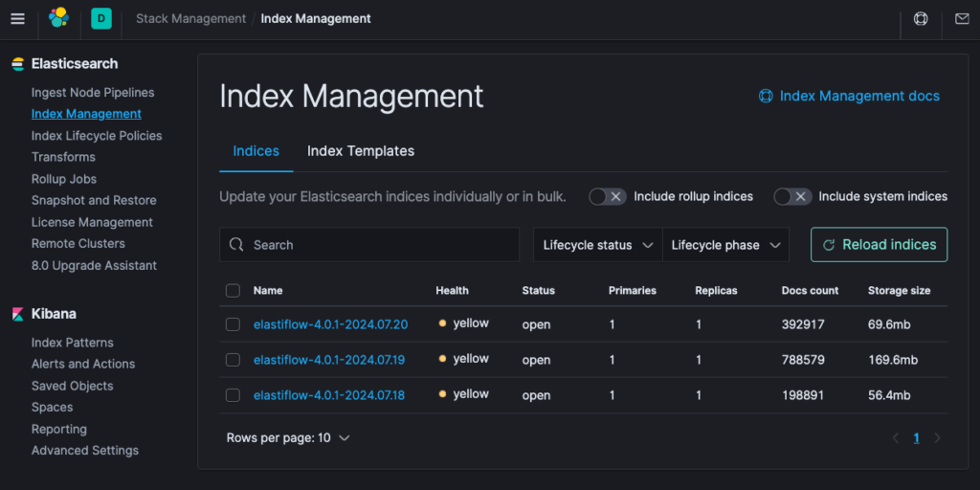Open the Lifecycle status filter dropdown
Screen dimensions: 980x490
coord(598,245)
